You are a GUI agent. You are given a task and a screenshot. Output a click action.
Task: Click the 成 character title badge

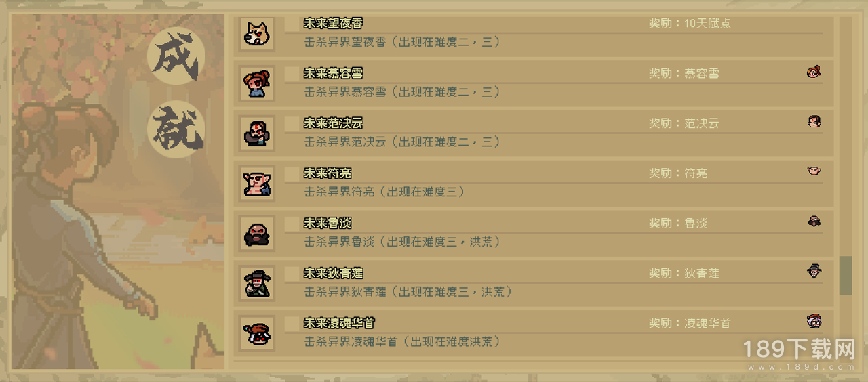click(176, 58)
